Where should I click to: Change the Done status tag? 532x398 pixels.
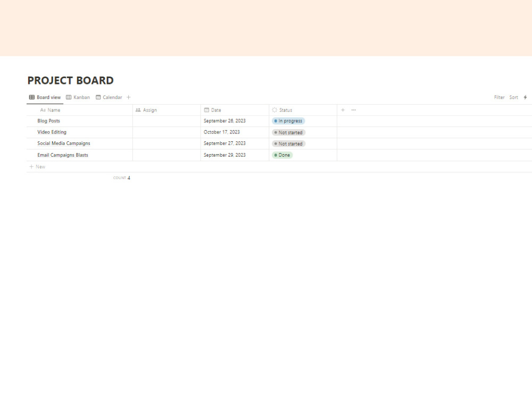[x=282, y=155]
